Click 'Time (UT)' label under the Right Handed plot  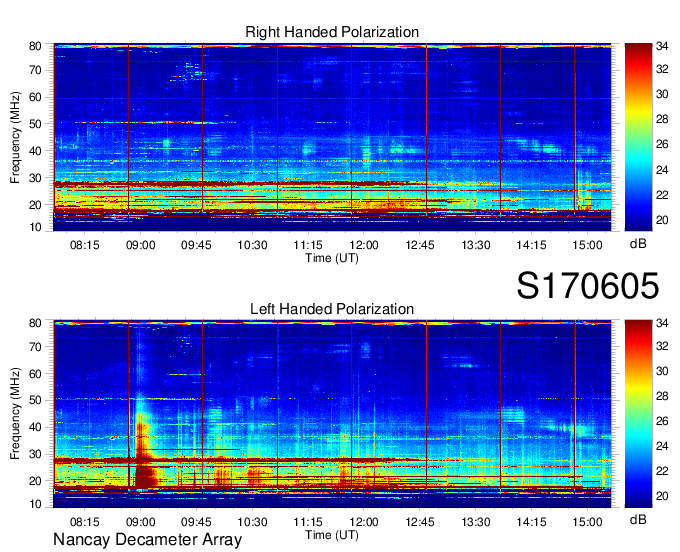332,258
